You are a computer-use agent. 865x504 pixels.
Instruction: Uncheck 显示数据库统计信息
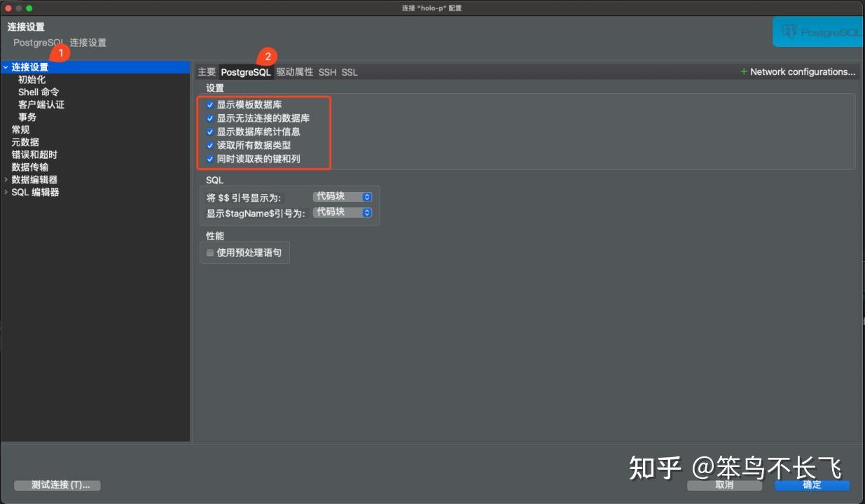210,132
